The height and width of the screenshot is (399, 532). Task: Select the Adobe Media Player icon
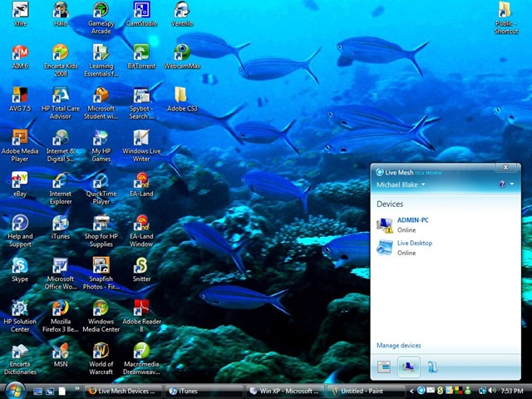20,145
